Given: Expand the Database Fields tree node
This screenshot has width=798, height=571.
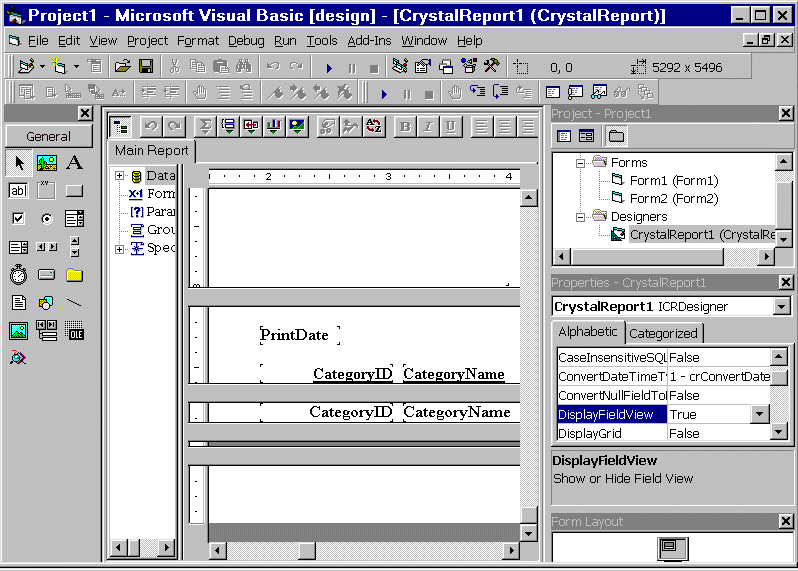Looking at the screenshot, I should pos(120,176).
